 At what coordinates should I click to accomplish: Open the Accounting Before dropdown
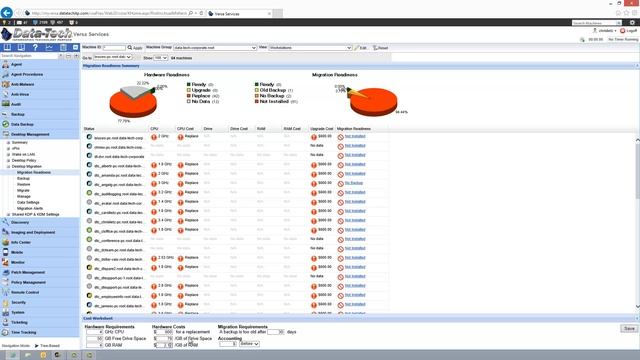pyautogui.click(x=249, y=344)
